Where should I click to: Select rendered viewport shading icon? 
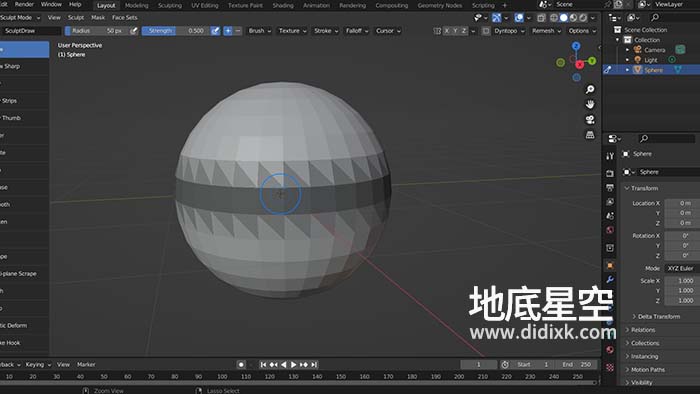[x=583, y=18]
